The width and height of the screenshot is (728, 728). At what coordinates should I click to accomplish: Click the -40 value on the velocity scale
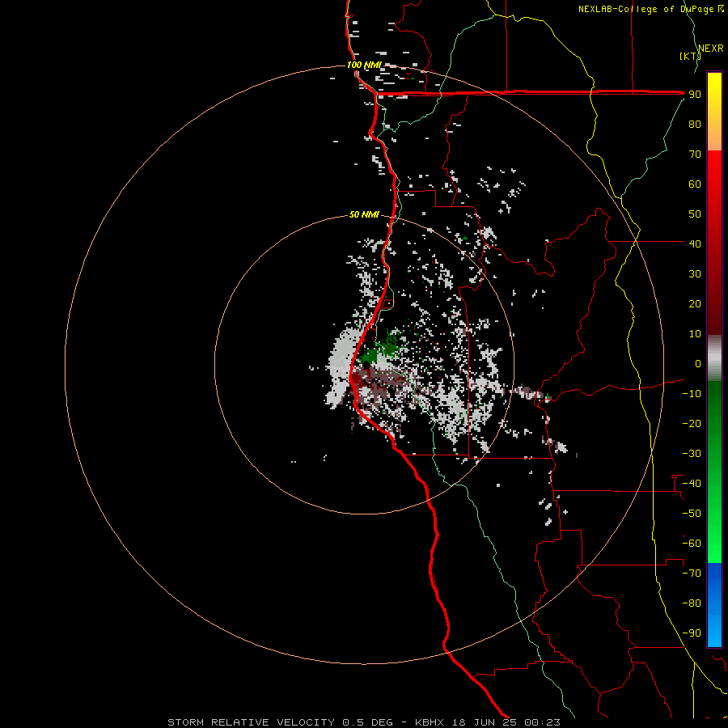[x=692, y=484]
